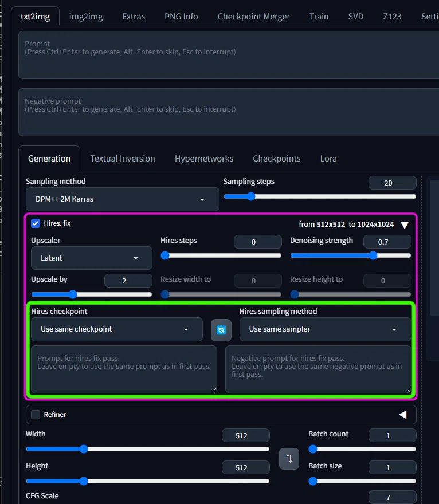Open the Train tab
Screen dimensions: 439x504
tap(319, 17)
